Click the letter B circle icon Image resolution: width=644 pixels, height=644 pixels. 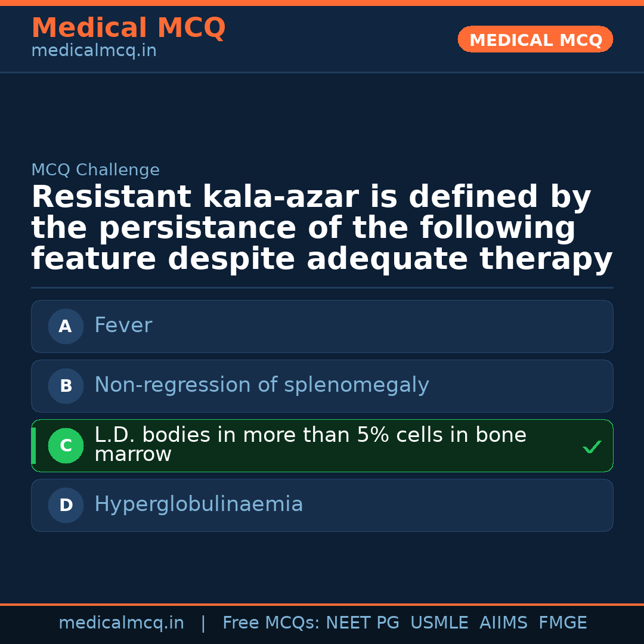tap(66, 386)
